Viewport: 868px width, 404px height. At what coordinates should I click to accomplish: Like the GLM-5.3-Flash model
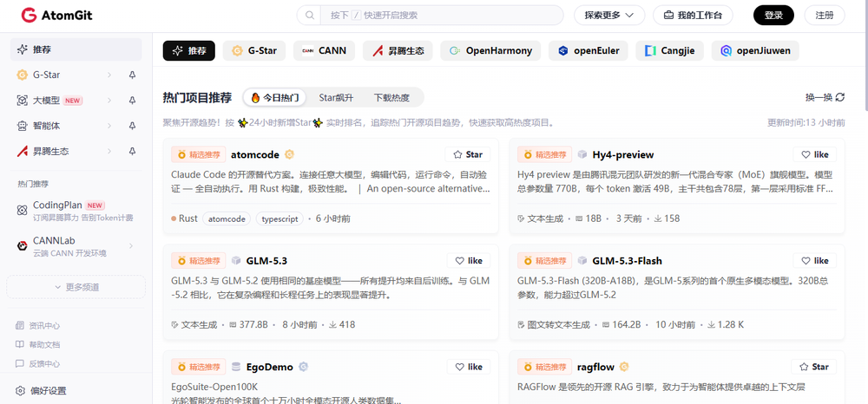(x=814, y=261)
